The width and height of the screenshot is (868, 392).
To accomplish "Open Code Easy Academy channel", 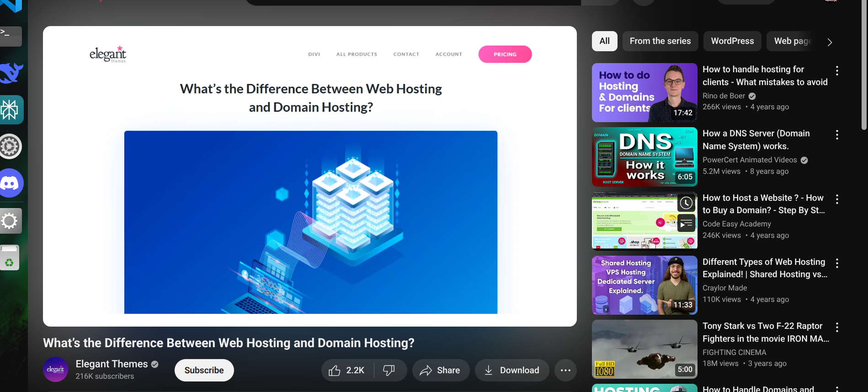I will pos(737,224).
